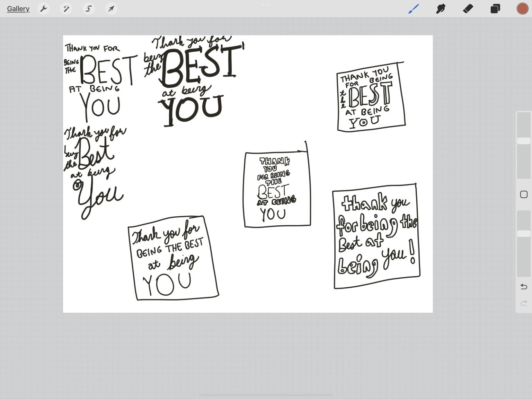Open the Gallery link
This screenshot has width=532, height=399.
[x=18, y=9]
